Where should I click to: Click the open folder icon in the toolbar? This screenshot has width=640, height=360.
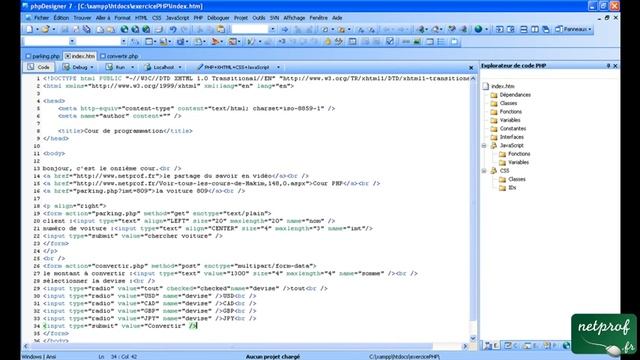tap(45, 29)
